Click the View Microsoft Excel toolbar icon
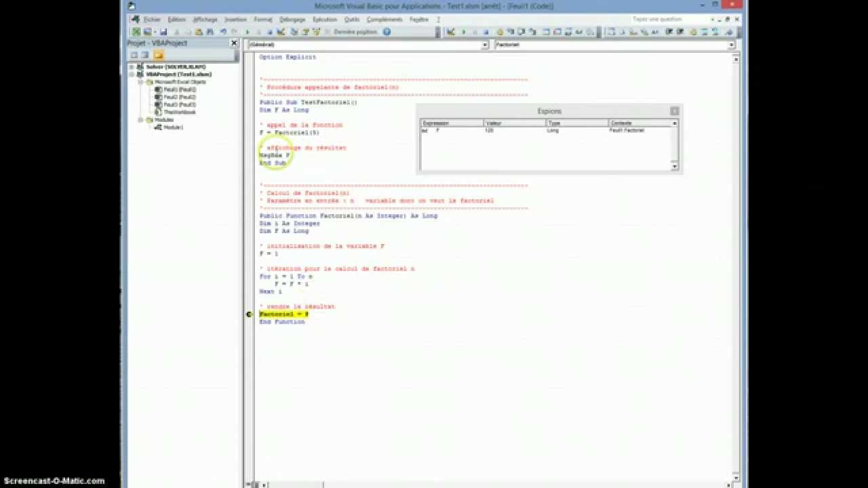The width and height of the screenshot is (868, 488). [137, 32]
